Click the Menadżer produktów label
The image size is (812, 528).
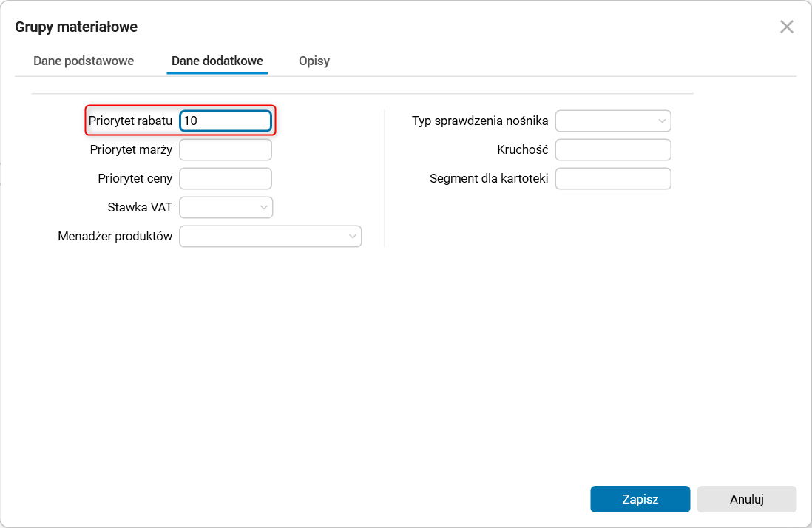click(115, 237)
